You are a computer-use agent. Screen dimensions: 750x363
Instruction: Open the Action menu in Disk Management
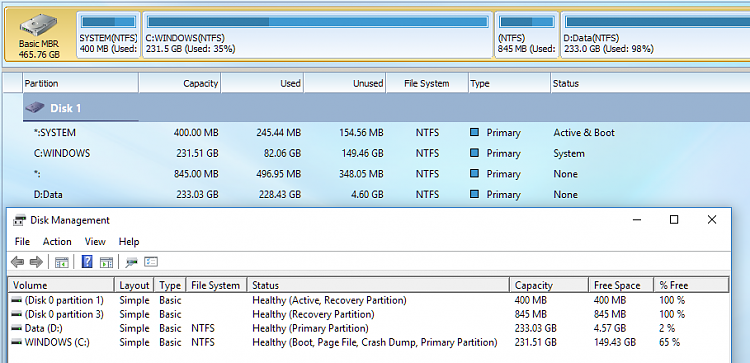(x=57, y=242)
